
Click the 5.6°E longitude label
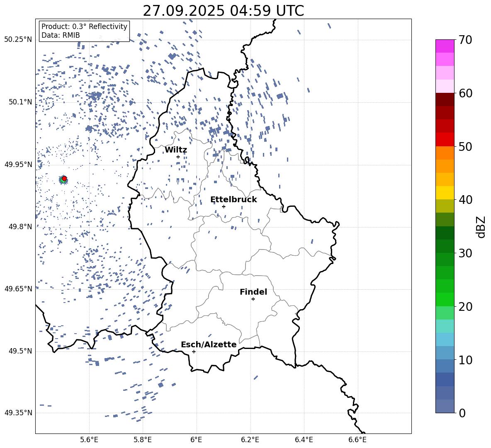89,440
